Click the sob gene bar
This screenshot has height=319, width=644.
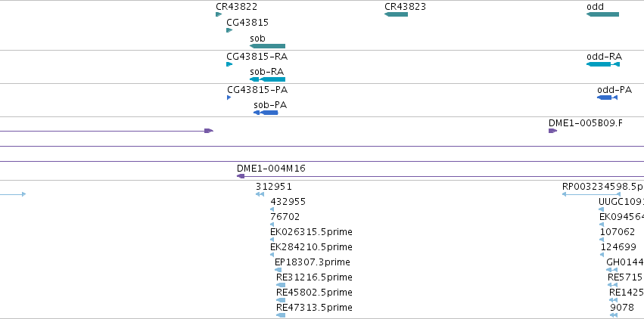[x=267, y=46]
